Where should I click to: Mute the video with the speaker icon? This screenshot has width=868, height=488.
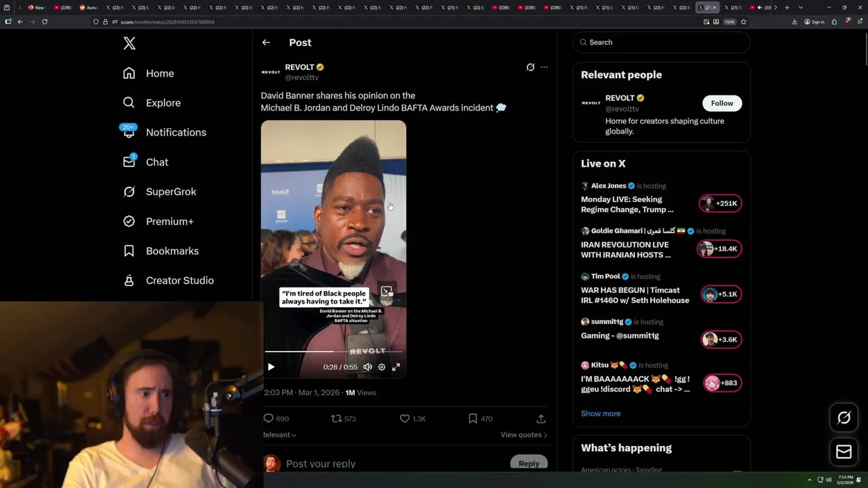pos(368,367)
